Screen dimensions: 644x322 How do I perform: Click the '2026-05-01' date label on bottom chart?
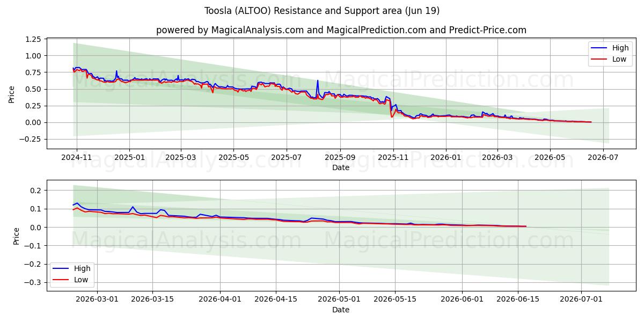click(339, 299)
